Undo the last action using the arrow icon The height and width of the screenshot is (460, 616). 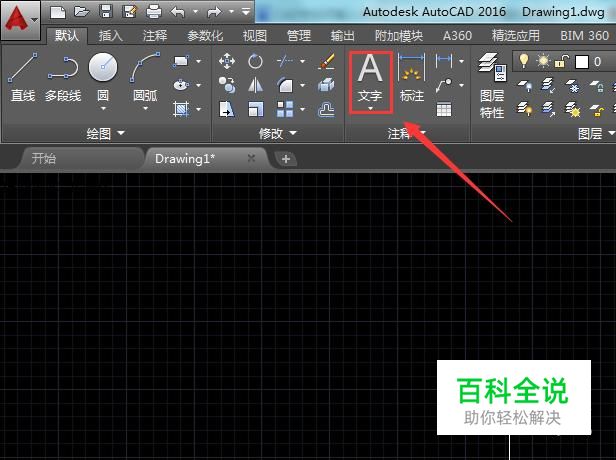coord(178,12)
